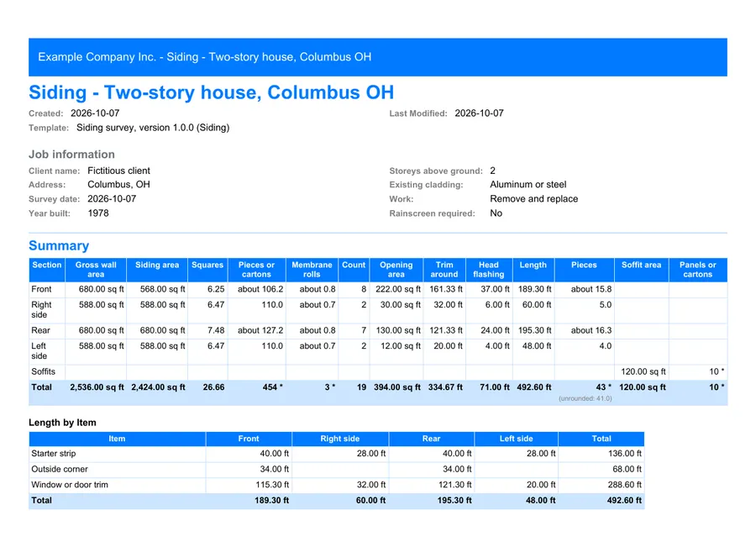Click Front squares value '6.25'
Viewport: 756px width, 547px height.
pyautogui.click(x=216, y=289)
